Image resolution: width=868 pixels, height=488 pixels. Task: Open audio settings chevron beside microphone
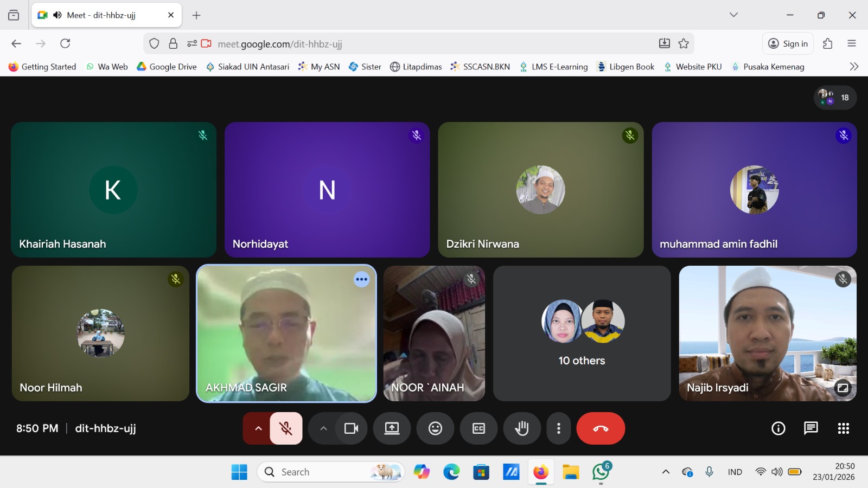coord(258,428)
